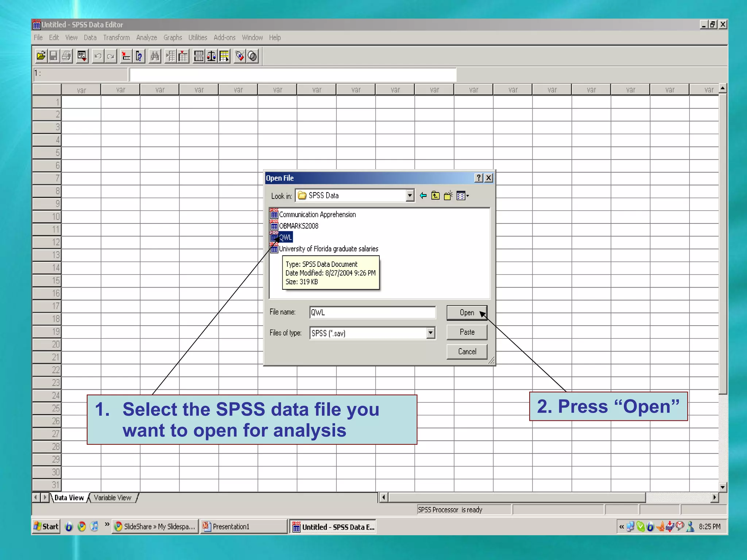
Task: Click the Find binoculars icon
Action: [x=155, y=56]
